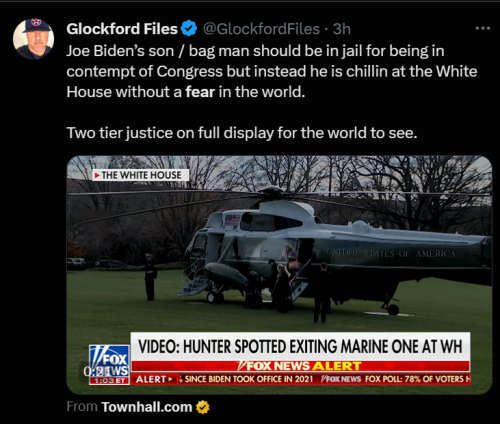Open the Townhall.com source link

click(x=147, y=407)
